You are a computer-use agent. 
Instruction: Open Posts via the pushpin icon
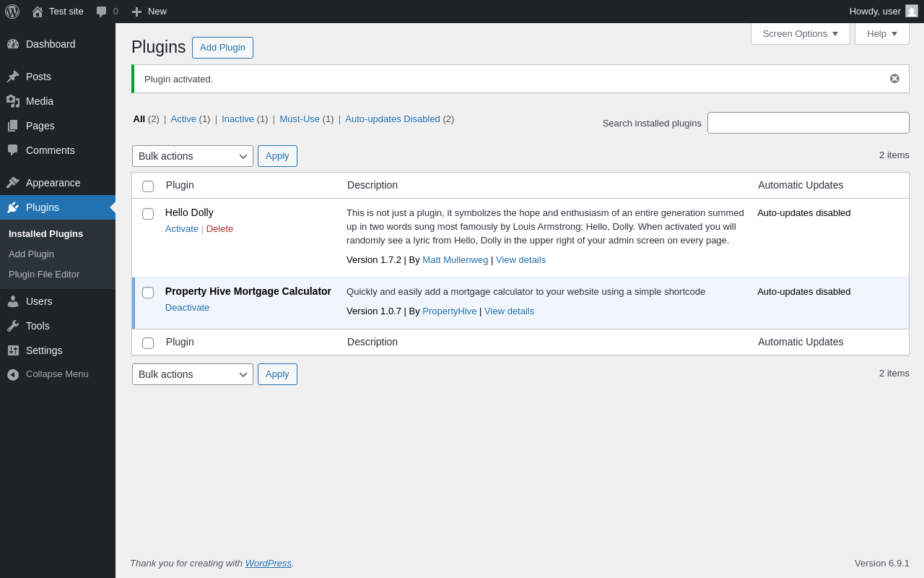13,77
